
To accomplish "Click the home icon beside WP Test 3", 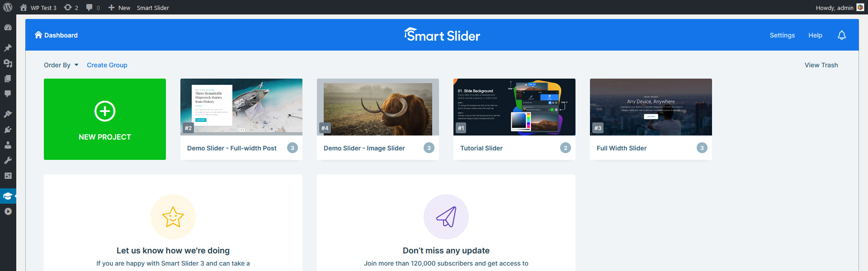I will [24, 8].
